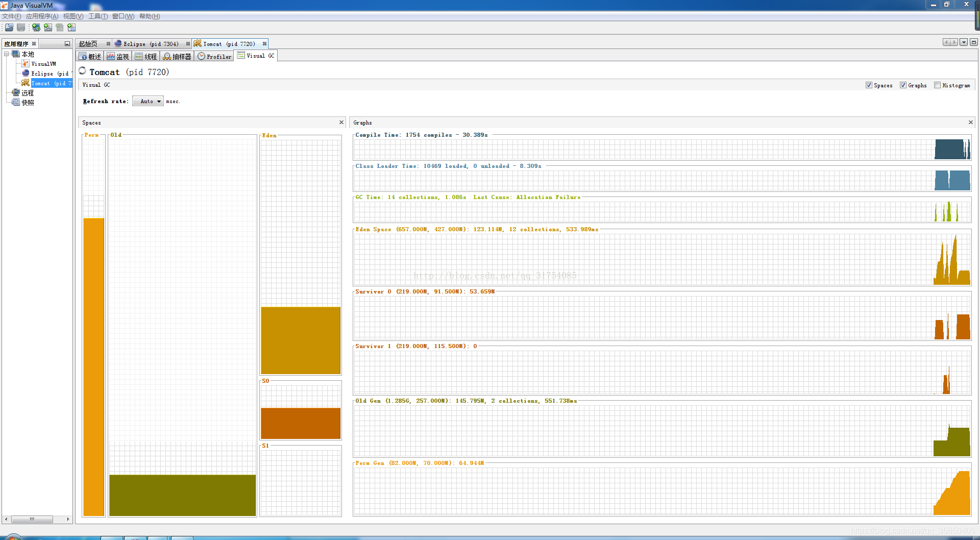
Task: Switch to the Profiler tab
Action: [x=214, y=56]
